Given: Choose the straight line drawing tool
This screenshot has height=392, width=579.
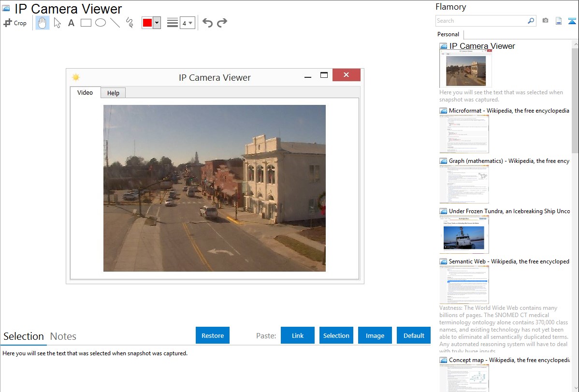Looking at the screenshot, I should pyautogui.click(x=115, y=23).
